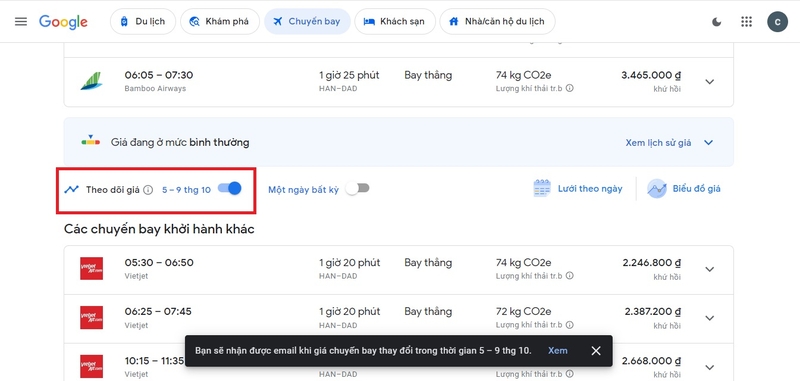Open Nhà/căn hộ du lịch tab
Viewport: 800px width, 381px height.
pos(497,21)
